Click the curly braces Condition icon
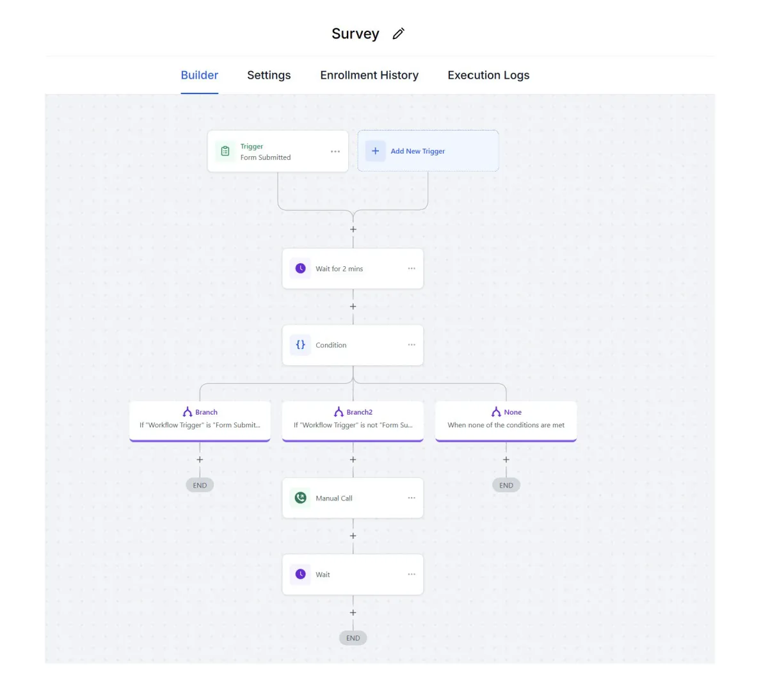The image size is (768, 700). tap(300, 345)
